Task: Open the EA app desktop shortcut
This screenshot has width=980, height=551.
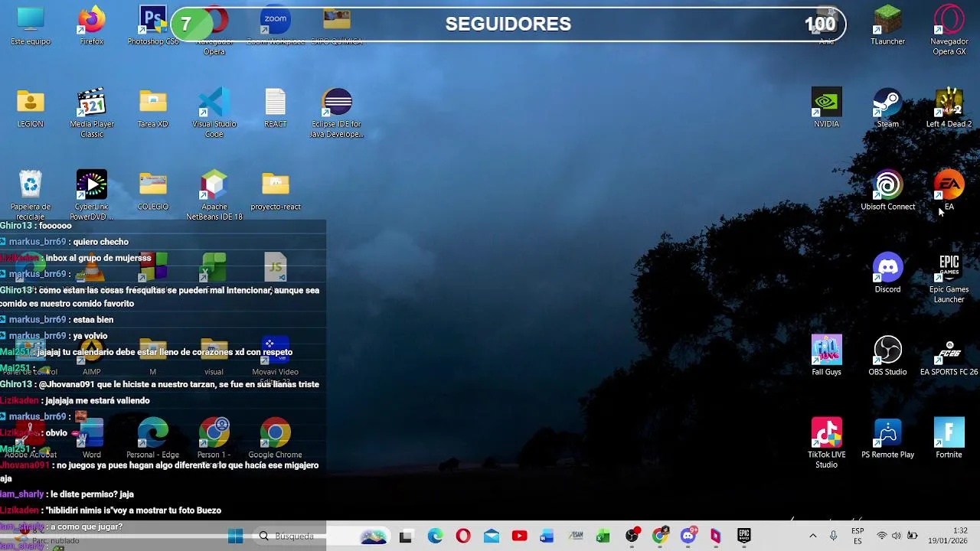Action: point(949,191)
